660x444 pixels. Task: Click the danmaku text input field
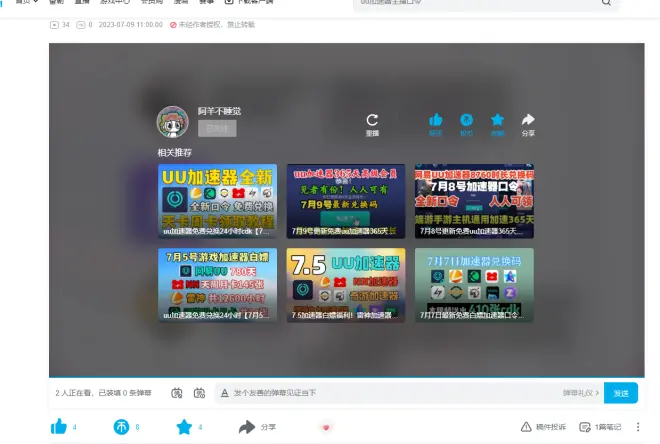pyautogui.click(x=380, y=393)
